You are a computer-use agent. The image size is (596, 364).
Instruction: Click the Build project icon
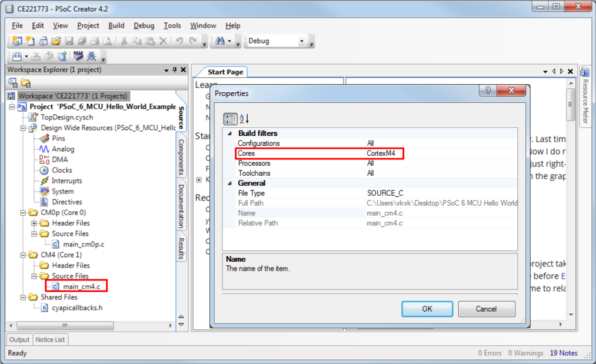(x=17, y=56)
